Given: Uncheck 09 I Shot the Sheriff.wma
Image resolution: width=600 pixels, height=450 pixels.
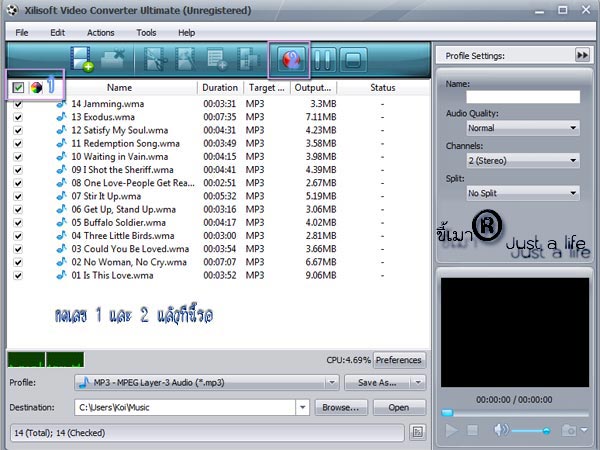Looking at the screenshot, I should pyautogui.click(x=18, y=170).
